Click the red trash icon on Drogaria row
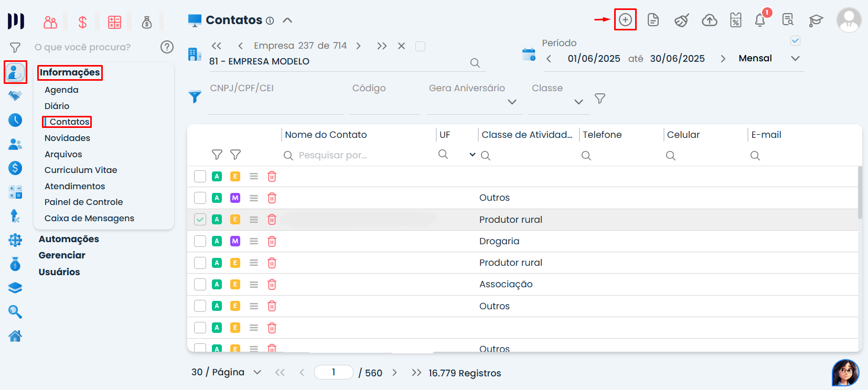The height and width of the screenshot is (390, 868). [x=272, y=241]
